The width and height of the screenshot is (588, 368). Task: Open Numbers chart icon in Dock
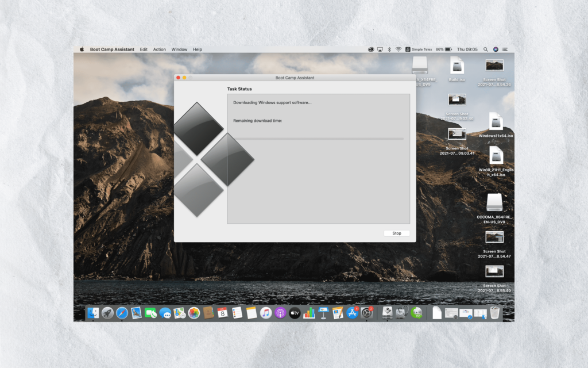pyautogui.click(x=309, y=313)
